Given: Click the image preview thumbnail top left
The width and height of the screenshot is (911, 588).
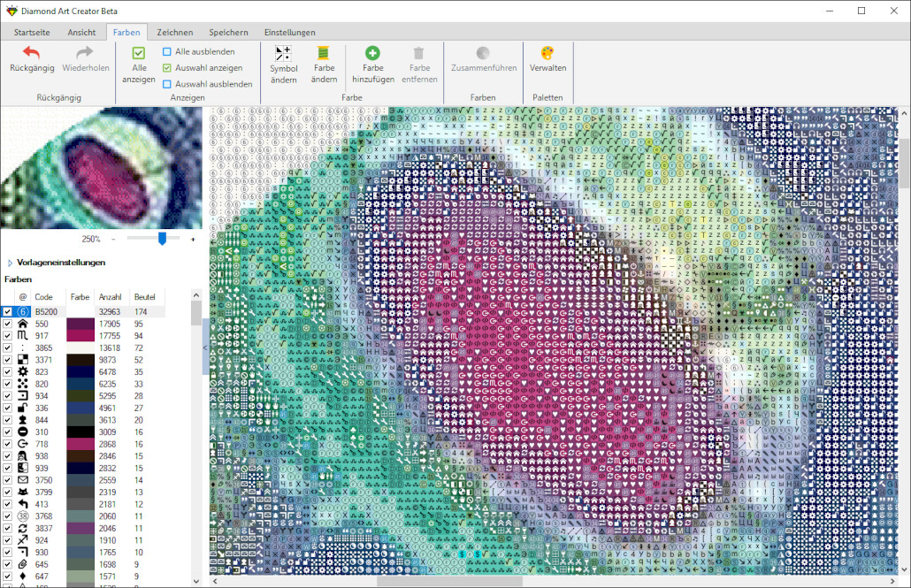Looking at the screenshot, I should [x=102, y=168].
